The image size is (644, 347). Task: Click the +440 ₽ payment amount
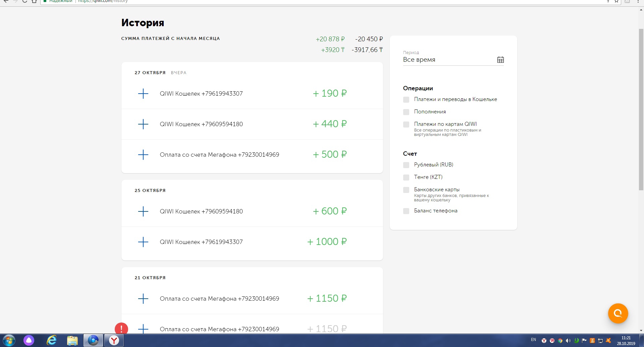(x=329, y=124)
